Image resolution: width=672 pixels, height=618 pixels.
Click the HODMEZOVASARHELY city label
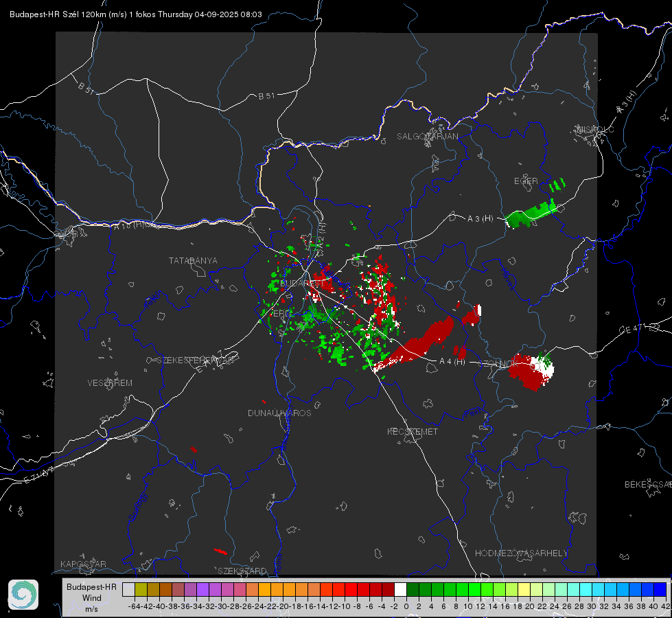[x=521, y=553]
